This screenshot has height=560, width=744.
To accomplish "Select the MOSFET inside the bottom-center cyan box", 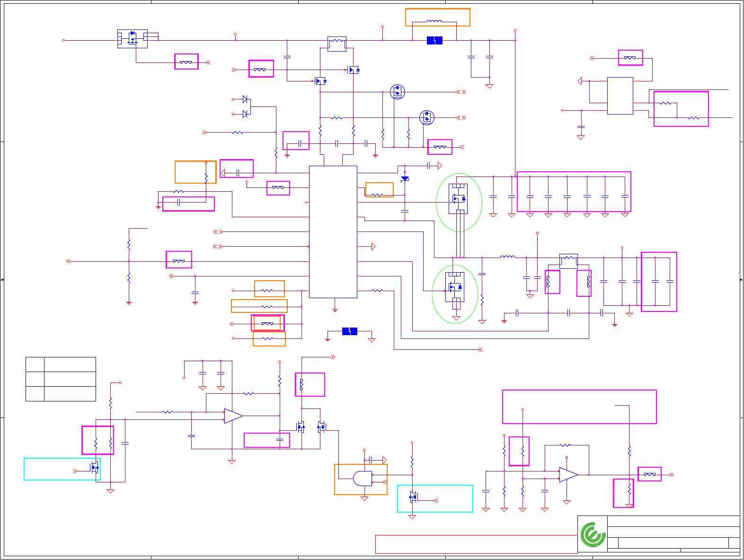I will coord(414,497).
